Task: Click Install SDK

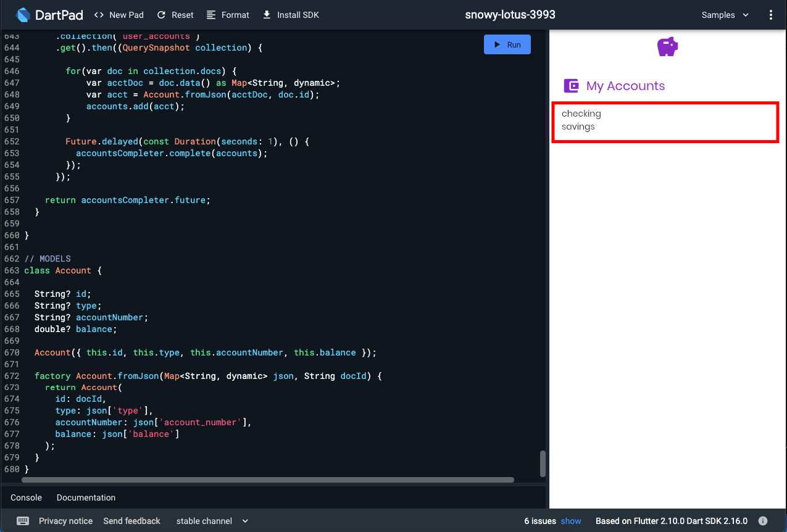Action: click(x=291, y=15)
